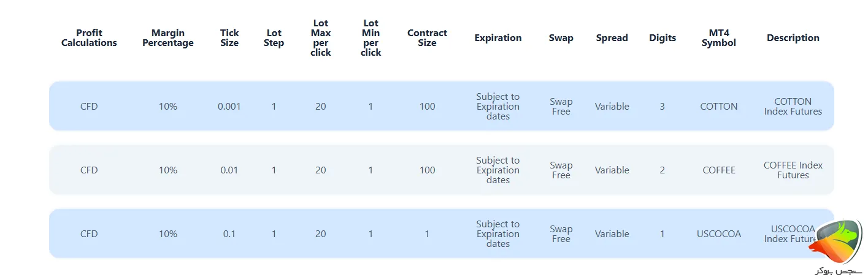Click the Digits column header

663,38
